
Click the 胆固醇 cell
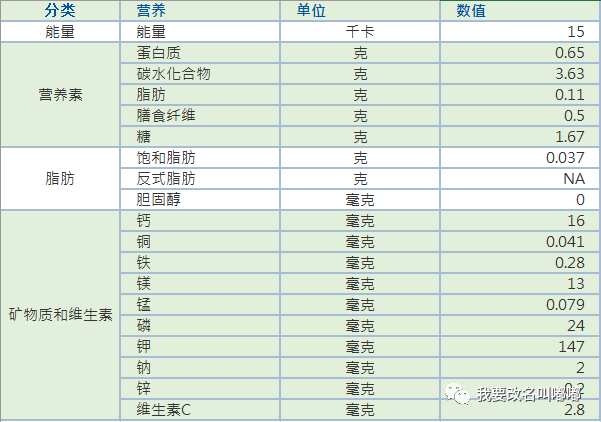200,199
